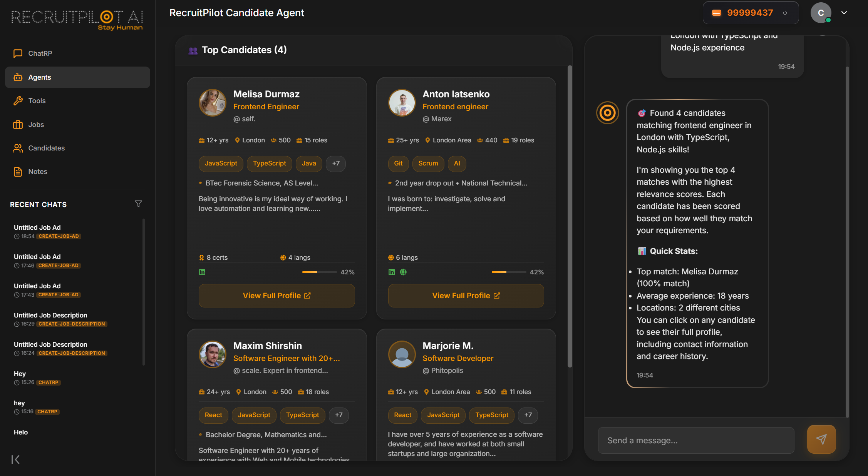Click the RecruitPilot AI logo

[77, 19]
